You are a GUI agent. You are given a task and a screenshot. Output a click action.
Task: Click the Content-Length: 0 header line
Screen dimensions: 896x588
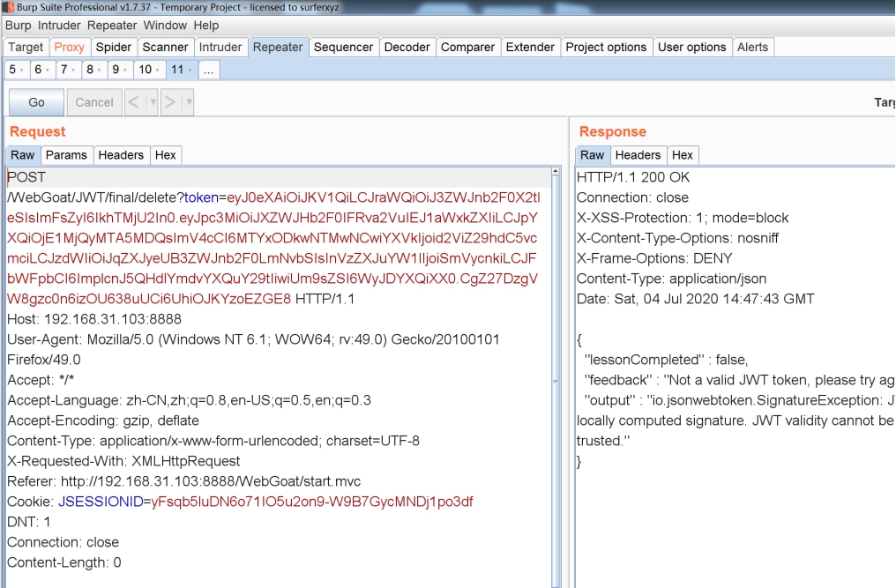coord(64,562)
